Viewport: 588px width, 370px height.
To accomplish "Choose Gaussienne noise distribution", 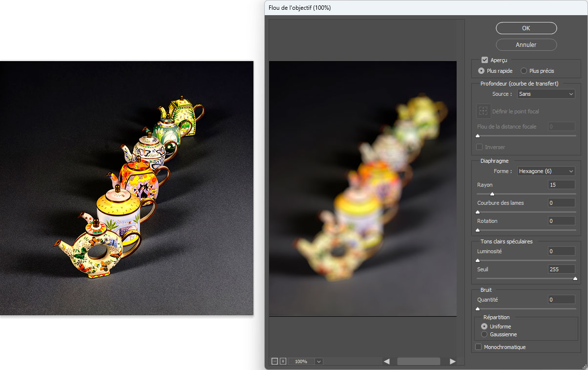I will point(484,334).
